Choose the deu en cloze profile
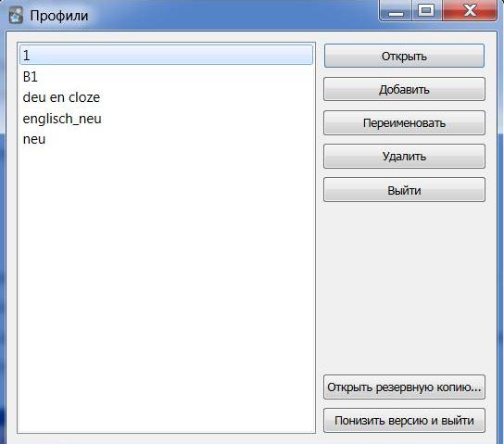 166,97
